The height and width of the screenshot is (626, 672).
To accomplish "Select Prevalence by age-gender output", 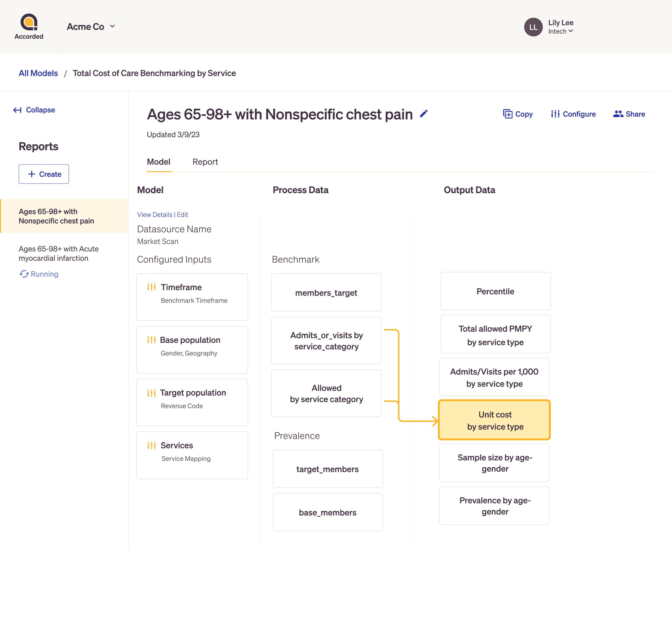I will point(494,506).
